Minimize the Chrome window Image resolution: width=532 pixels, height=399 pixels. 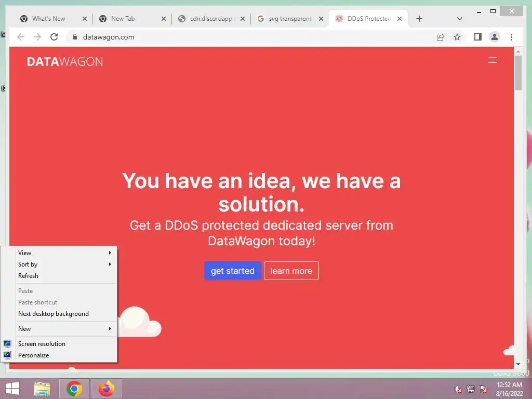click(x=478, y=11)
